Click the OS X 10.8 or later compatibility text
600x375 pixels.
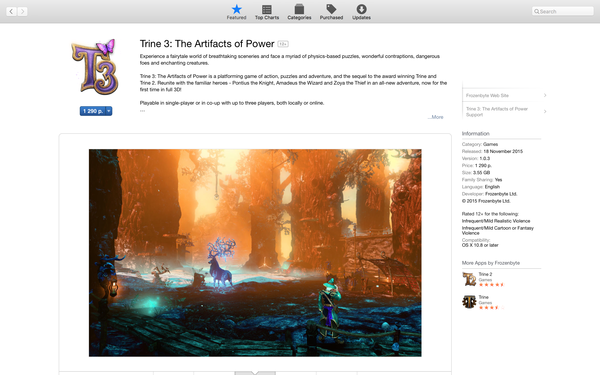point(480,245)
